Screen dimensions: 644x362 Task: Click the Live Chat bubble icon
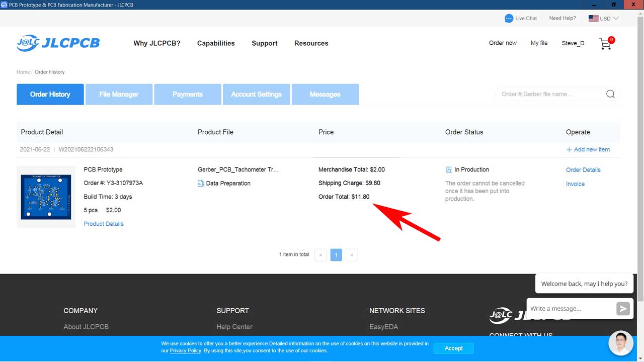509,19
